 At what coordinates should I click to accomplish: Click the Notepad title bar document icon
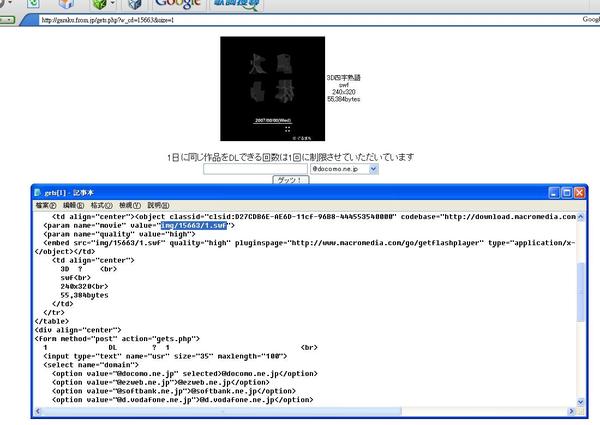[38, 192]
